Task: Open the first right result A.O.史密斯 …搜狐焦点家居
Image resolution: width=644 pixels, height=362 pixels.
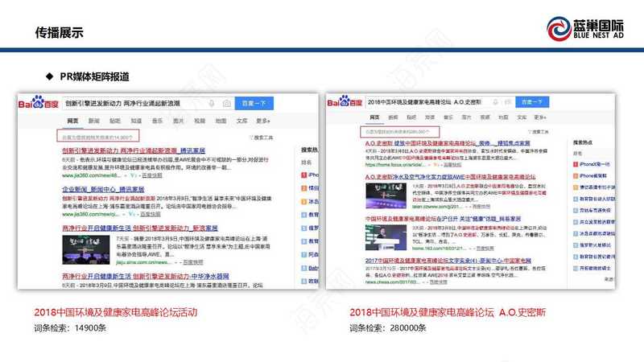Action: point(448,143)
